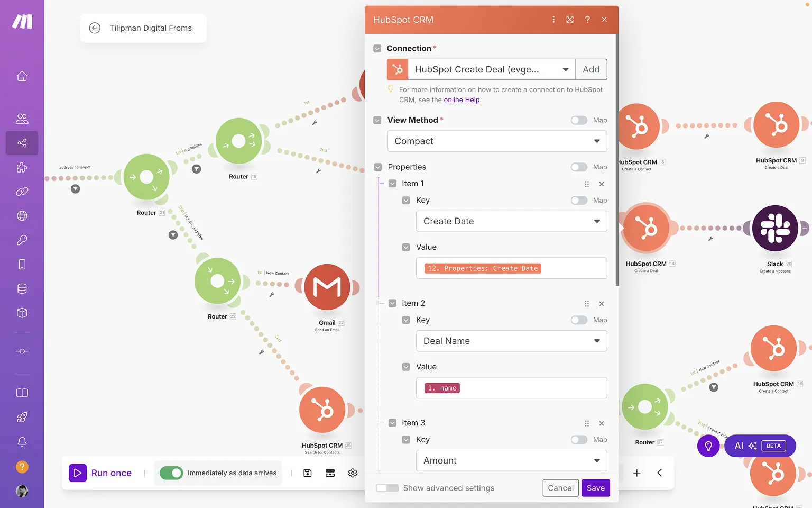This screenshot has height=508, width=812.
Task: Go to Home in sidebar
Action: pyautogui.click(x=22, y=76)
